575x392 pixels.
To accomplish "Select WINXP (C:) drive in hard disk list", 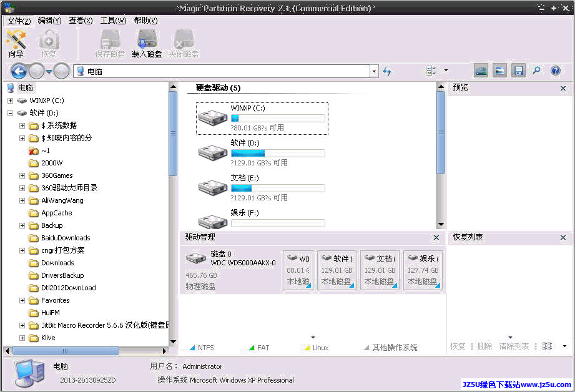I will pyautogui.click(x=262, y=119).
